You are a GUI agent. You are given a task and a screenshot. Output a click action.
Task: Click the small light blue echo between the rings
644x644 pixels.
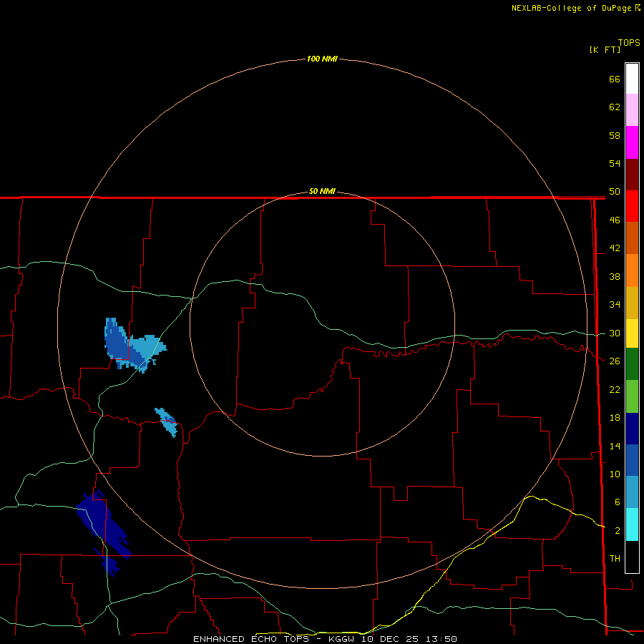coord(167,421)
